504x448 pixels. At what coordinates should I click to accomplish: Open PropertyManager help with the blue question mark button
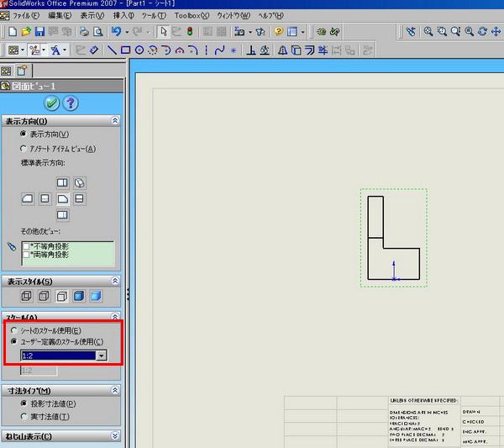click(71, 103)
